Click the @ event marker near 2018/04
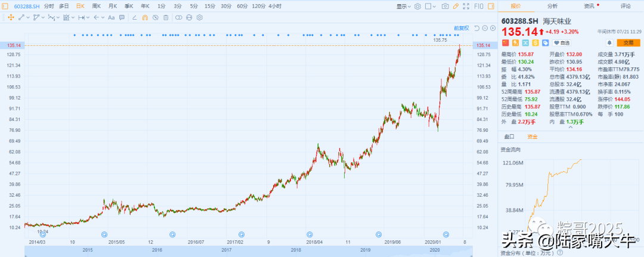 pyautogui.click(x=309, y=234)
